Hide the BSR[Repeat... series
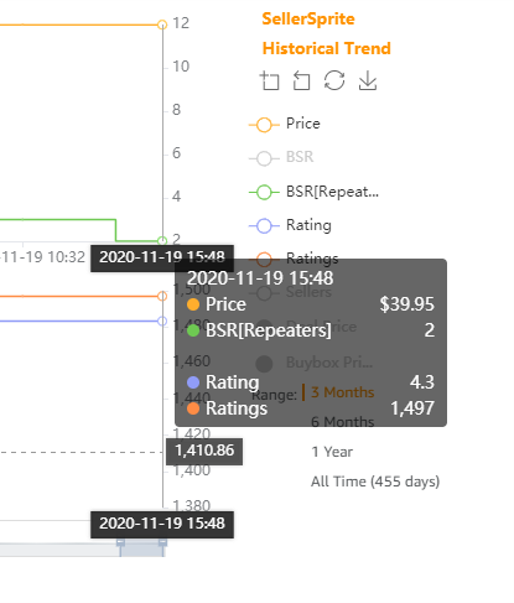 [x=314, y=192]
